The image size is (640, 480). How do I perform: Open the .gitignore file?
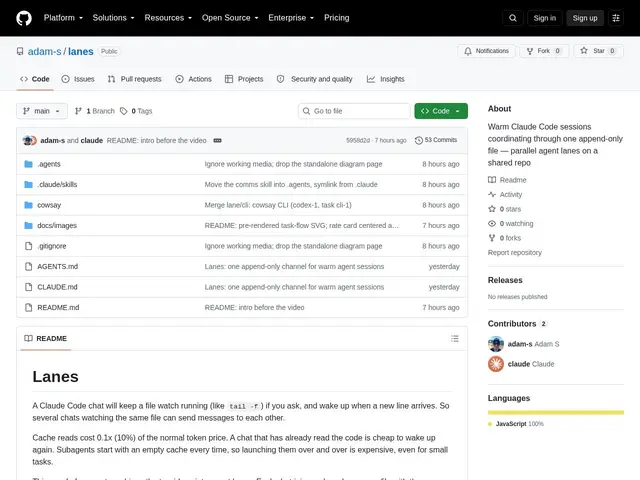point(51,246)
